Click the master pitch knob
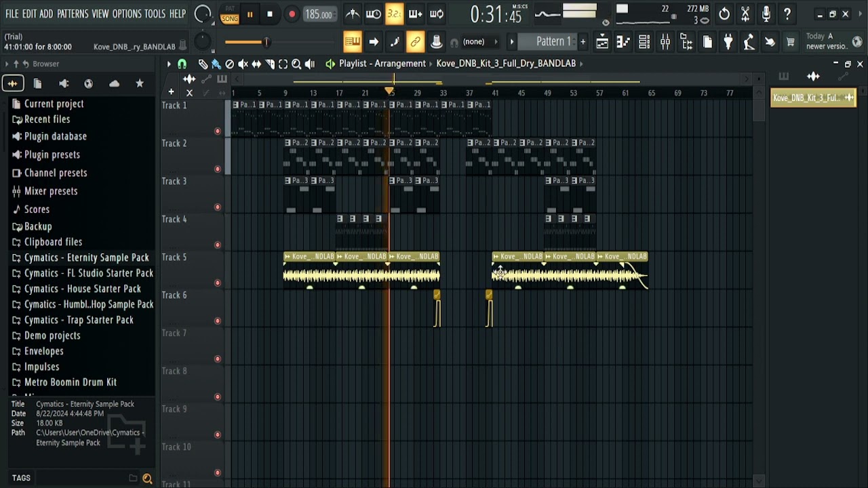The width and height of the screenshot is (868, 488). click(202, 42)
